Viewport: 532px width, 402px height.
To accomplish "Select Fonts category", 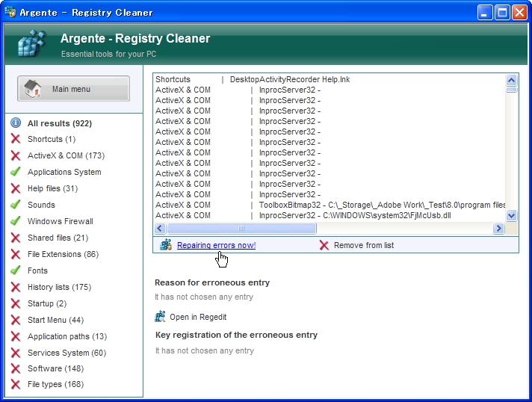I will 37,270.
